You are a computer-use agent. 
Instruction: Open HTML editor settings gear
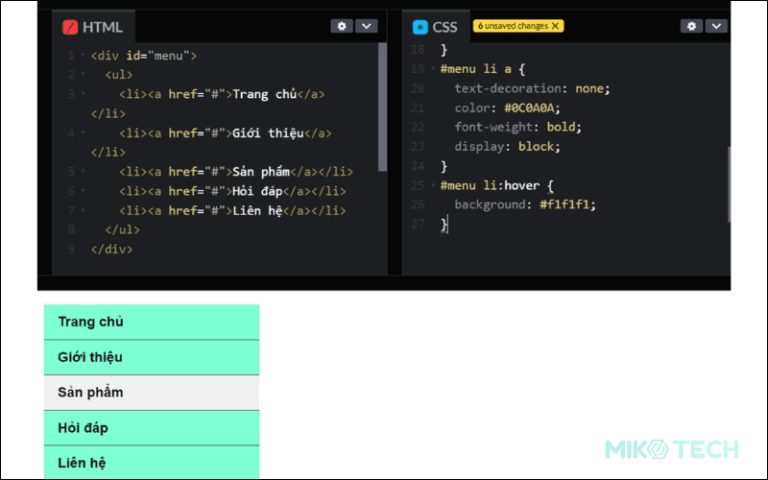tap(343, 26)
